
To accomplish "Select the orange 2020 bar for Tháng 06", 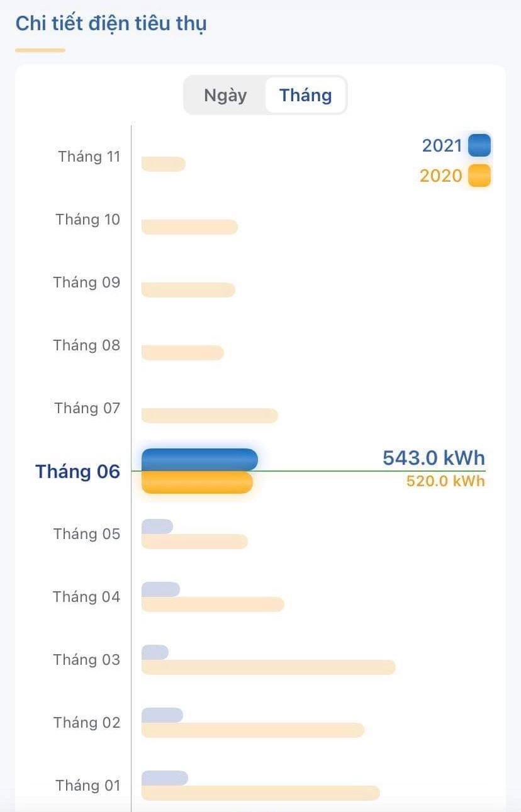I will [x=197, y=482].
